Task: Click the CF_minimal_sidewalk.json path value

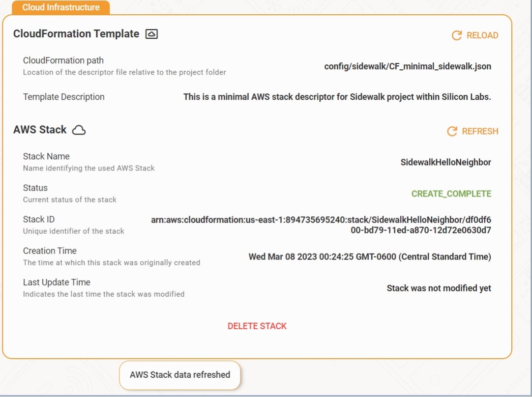Action: tap(407, 66)
